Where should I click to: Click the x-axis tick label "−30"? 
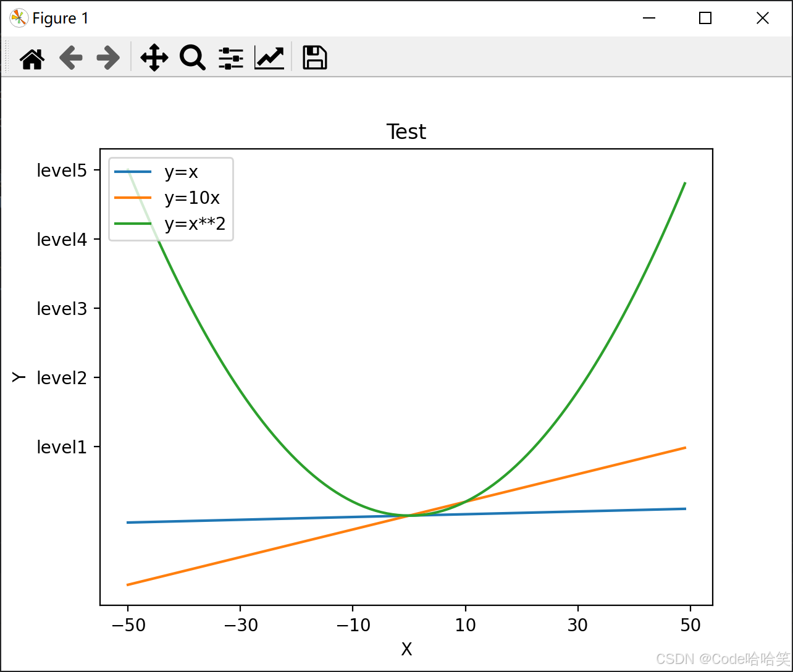240,625
